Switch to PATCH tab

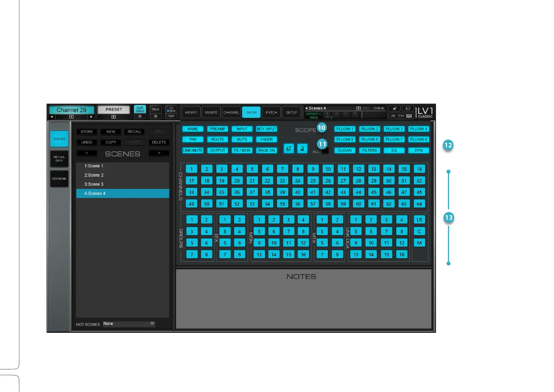pos(271,113)
